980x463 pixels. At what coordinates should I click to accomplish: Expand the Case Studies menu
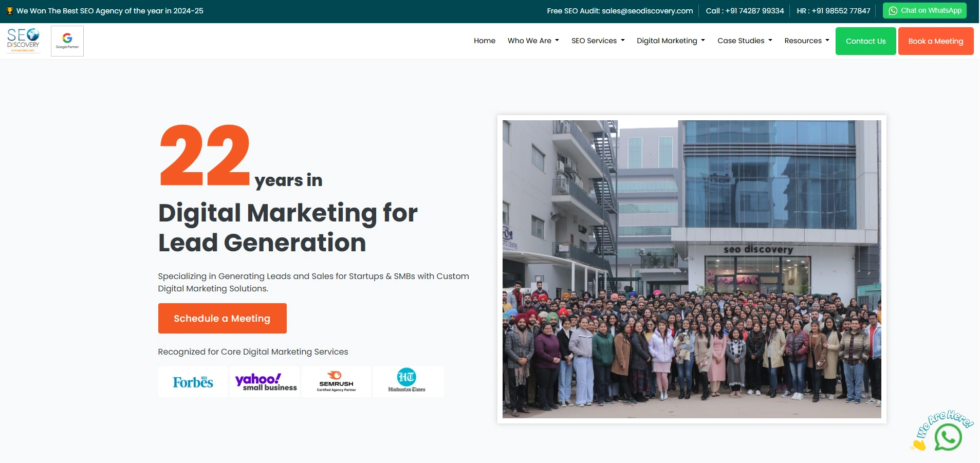[744, 41]
